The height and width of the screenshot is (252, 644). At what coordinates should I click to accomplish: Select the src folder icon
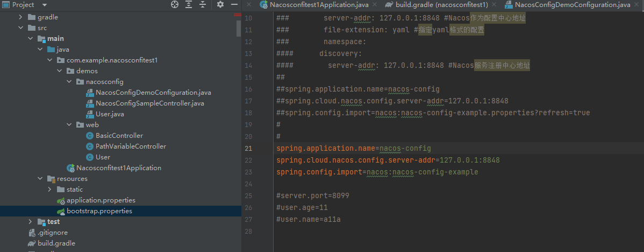click(32, 28)
